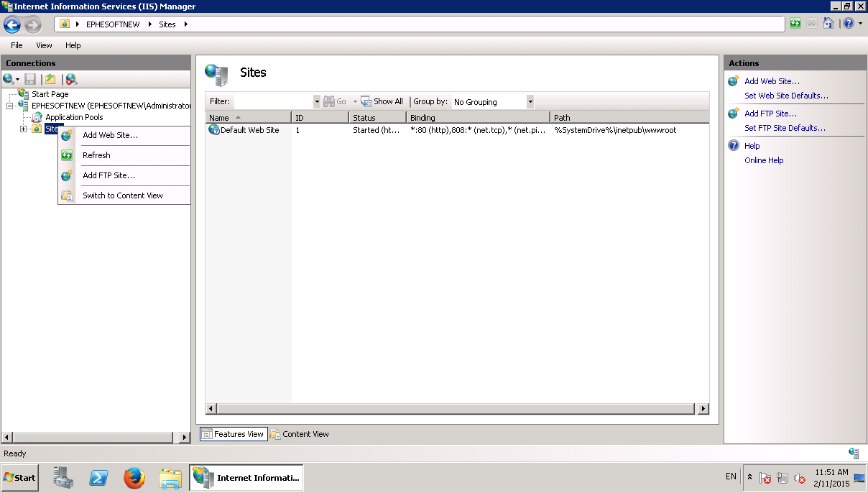Open Windows Explorer from the taskbar
Viewport: 868px width, 493px height.
click(x=170, y=477)
